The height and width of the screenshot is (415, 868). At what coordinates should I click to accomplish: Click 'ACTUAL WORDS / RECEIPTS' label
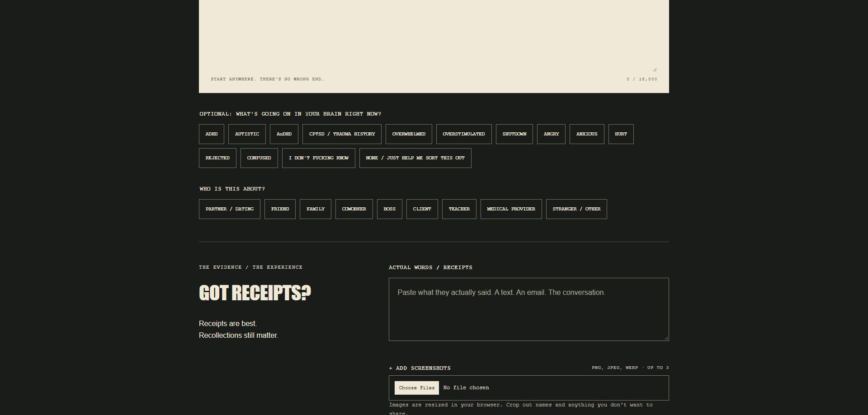(x=430, y=267)
